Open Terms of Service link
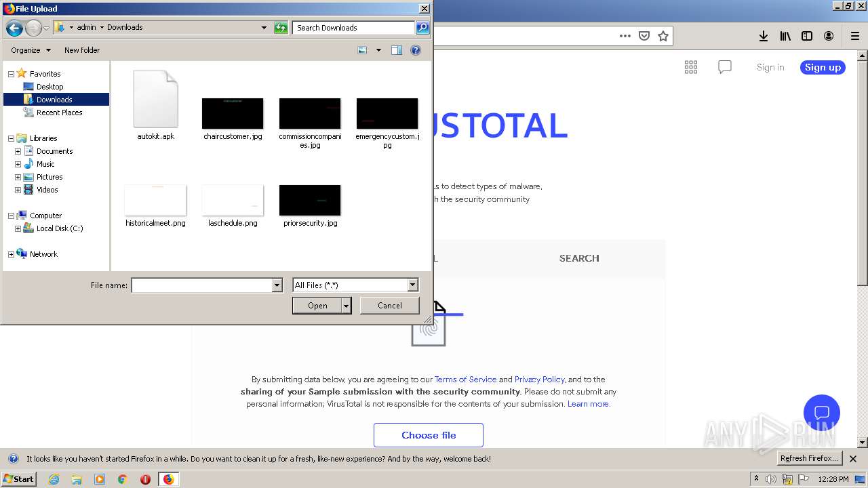This screenshot has width=868, height=488. 466,380
